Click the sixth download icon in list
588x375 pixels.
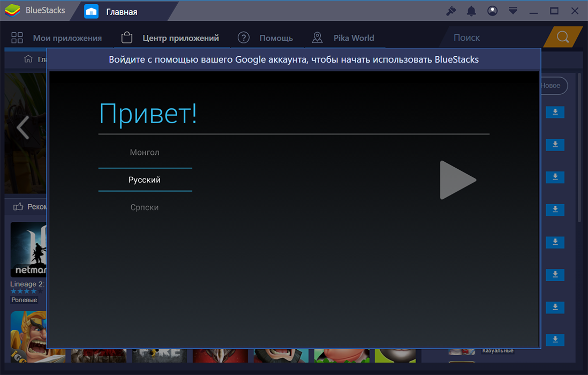click(x=555, y=275)
